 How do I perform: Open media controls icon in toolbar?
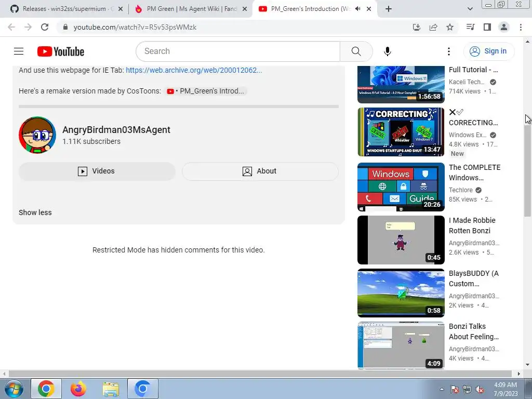point(470,27)
